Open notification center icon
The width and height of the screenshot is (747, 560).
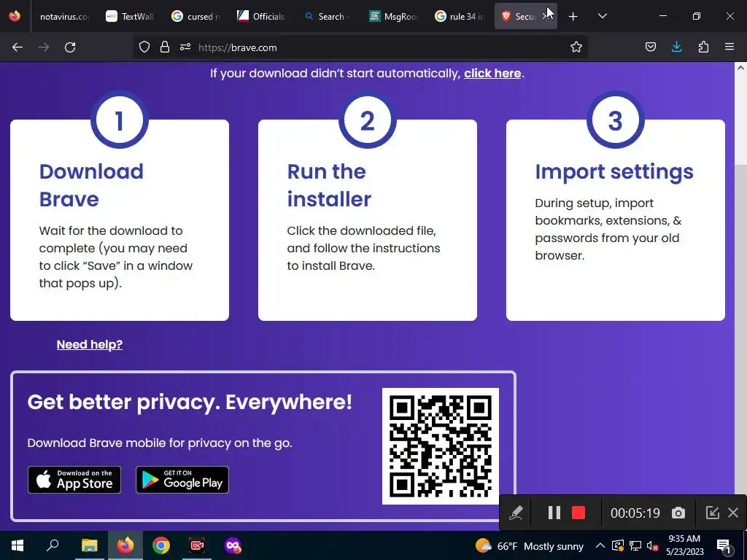(724, 546)
